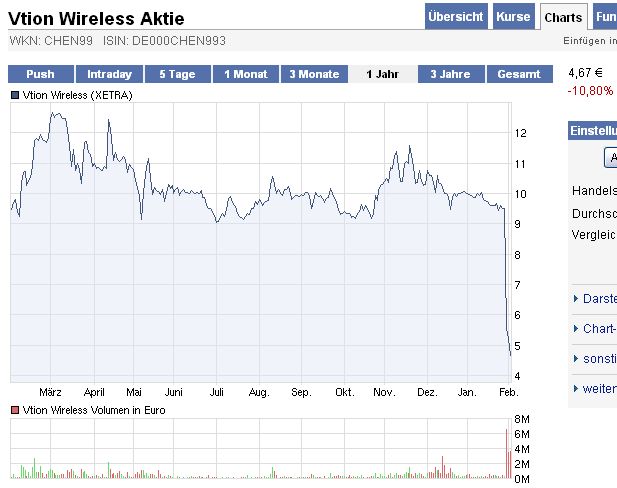Viewport: 617px width, 488px height.
Task: Click the Vtion Wireless (XETRA) legend label
Action: click(x=78, y=95)
